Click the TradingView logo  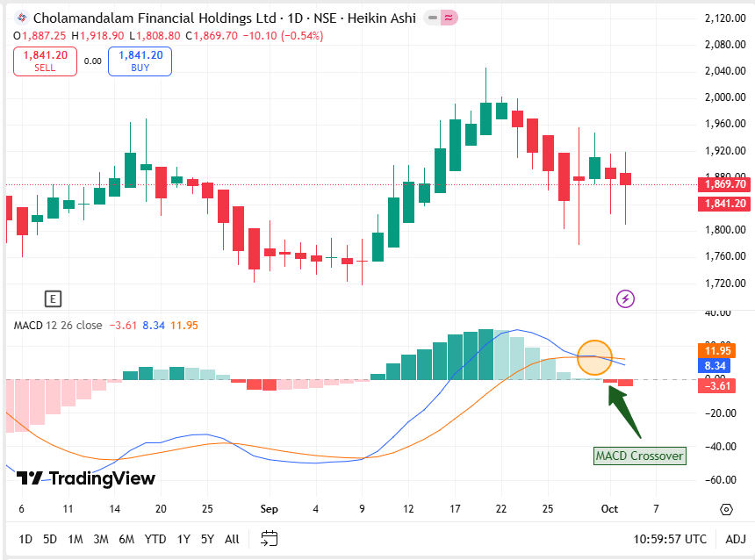click(86, 478)
